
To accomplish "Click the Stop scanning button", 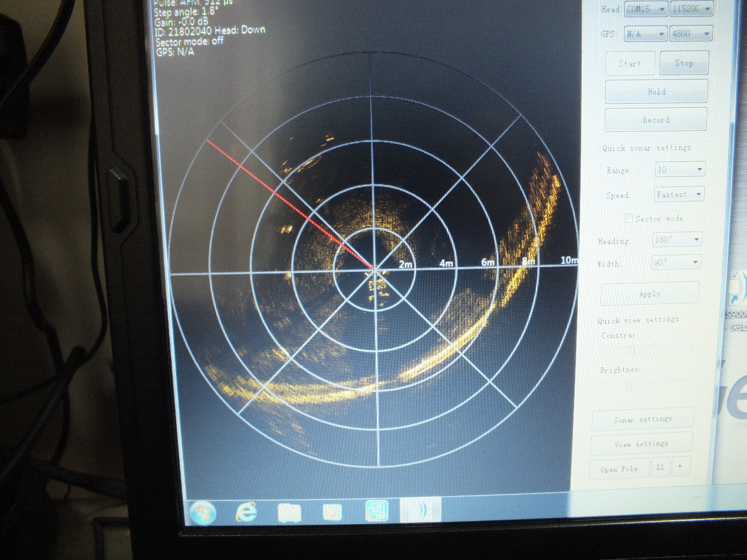I will pos(684,63).
